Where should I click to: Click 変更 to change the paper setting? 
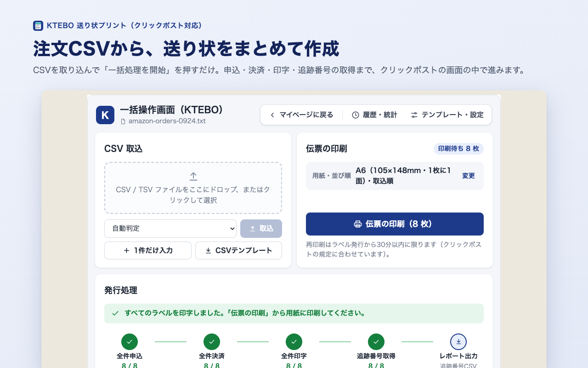469,176
